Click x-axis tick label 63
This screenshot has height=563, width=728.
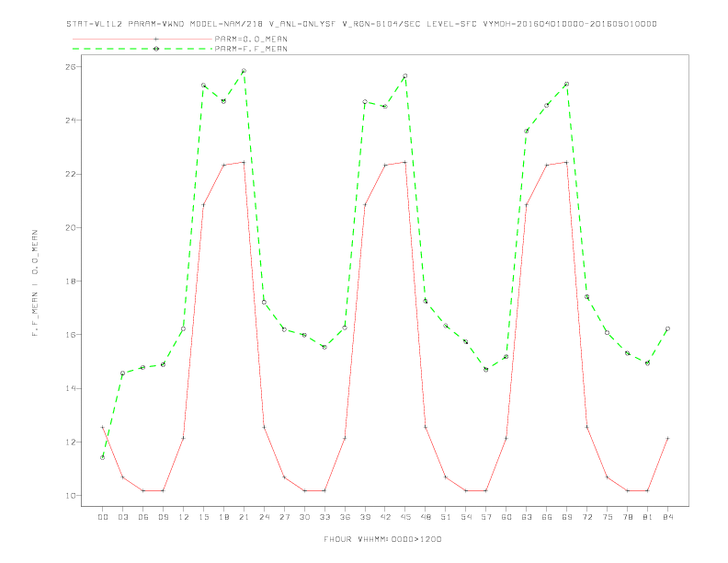[527, 517]
